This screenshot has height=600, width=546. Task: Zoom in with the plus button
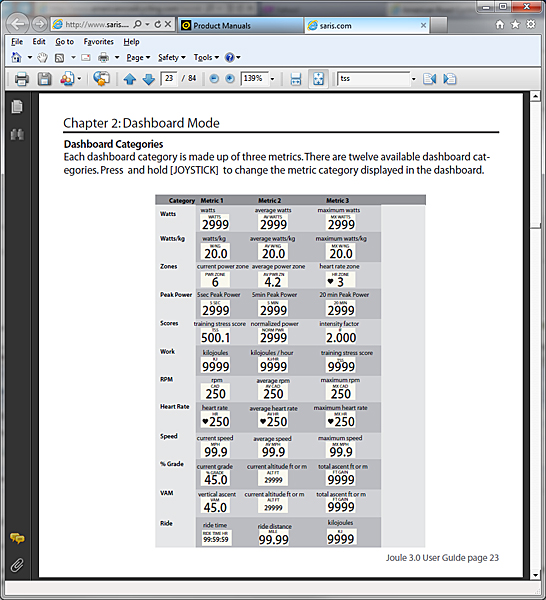point(230,79)
